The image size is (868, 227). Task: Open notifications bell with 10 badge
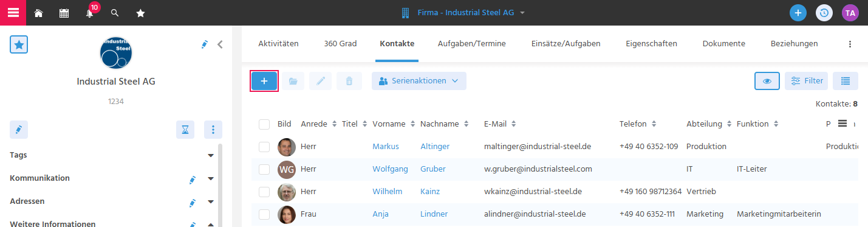(x=90, y=12)
